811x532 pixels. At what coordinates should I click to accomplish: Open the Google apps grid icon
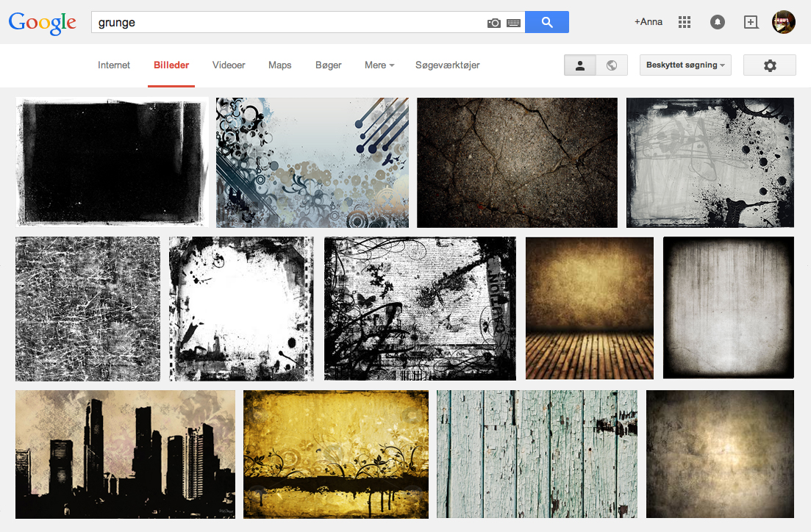pyautogui.click(x=685, y=22)
